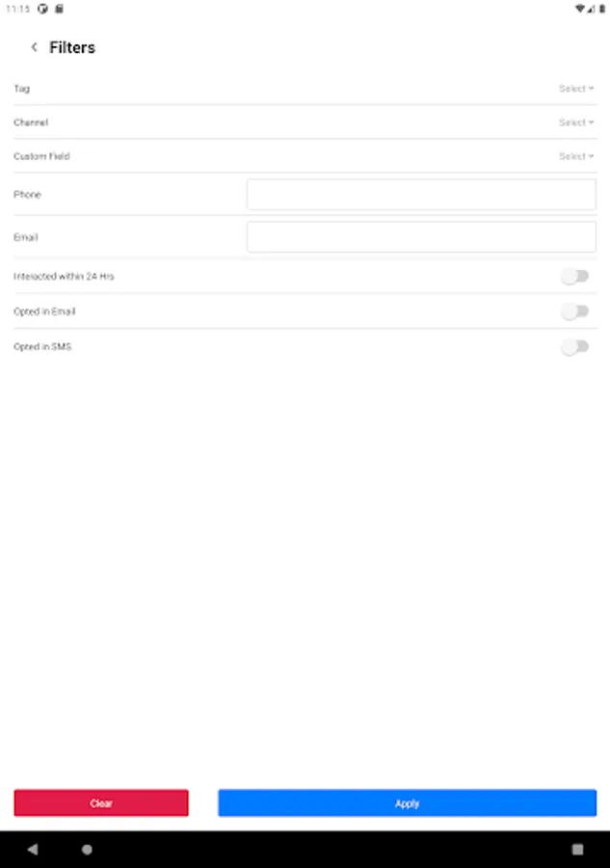Apply the selected filters

coord(407,803)
